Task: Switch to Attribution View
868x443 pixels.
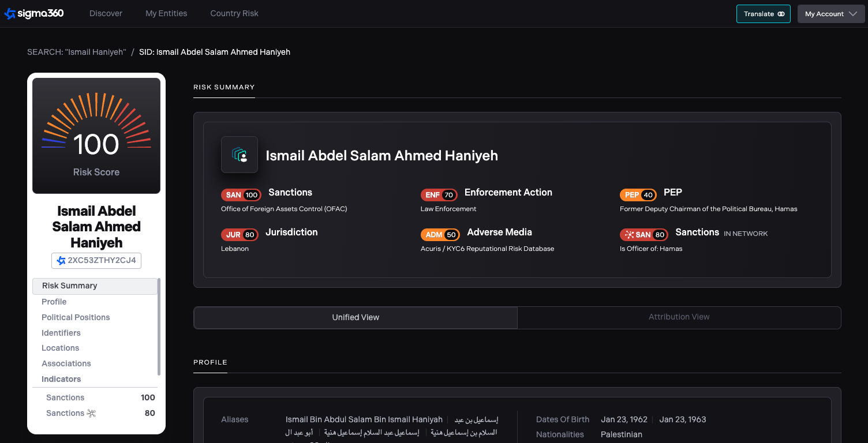Action: click(679, 317)
